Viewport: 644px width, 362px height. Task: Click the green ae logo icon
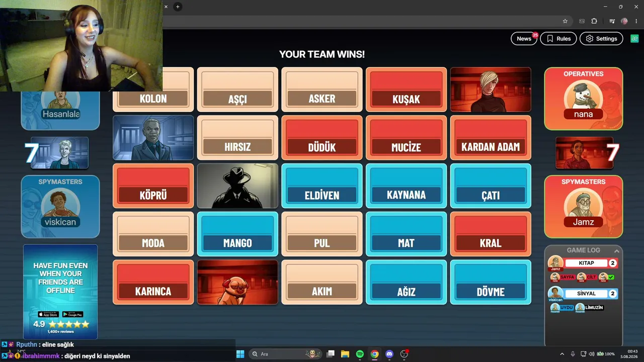coord(633,39)
